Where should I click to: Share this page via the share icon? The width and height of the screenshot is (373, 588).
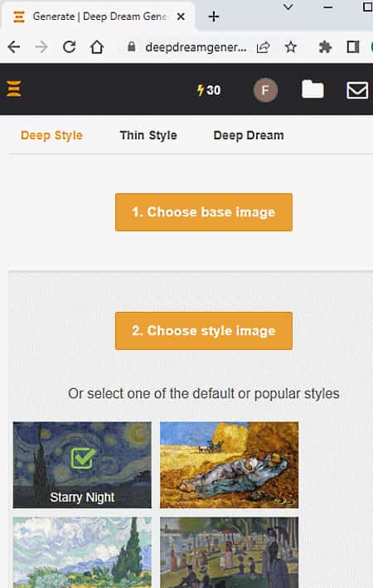pos(263,47)
